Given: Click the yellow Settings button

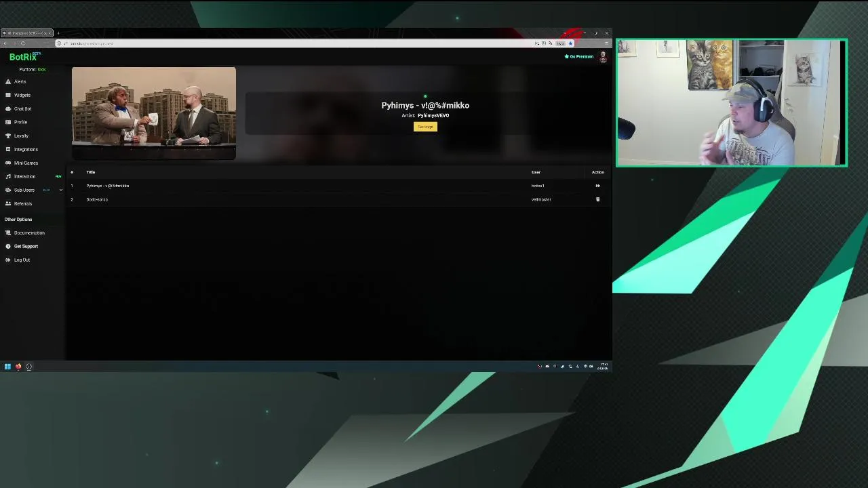Looking at the screenshot, I should [425, 127].
